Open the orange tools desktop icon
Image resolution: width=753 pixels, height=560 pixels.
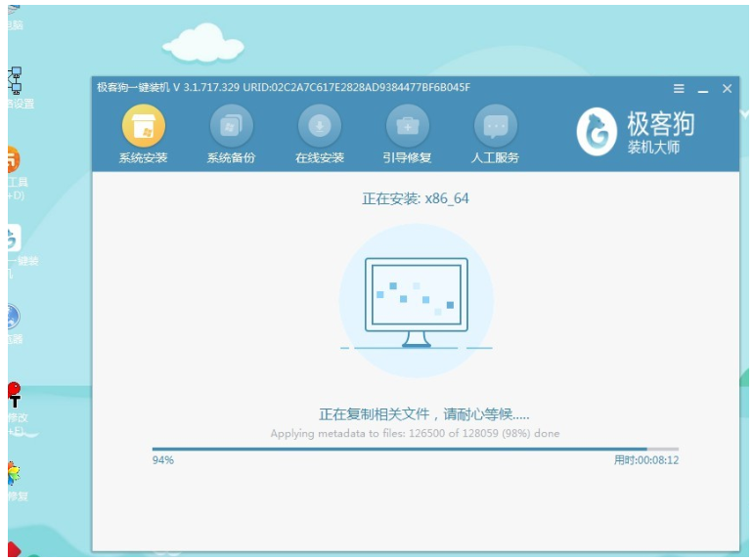pos(13,160)
